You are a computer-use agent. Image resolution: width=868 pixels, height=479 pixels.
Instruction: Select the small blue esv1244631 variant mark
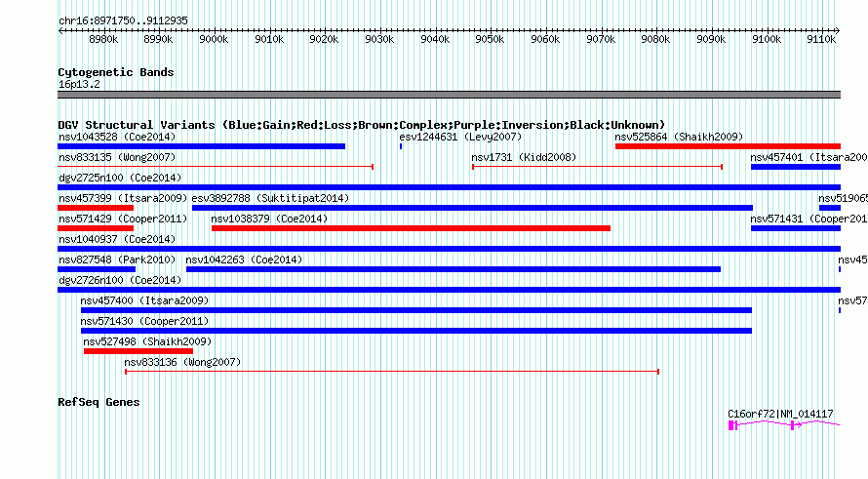pos(401,146)
